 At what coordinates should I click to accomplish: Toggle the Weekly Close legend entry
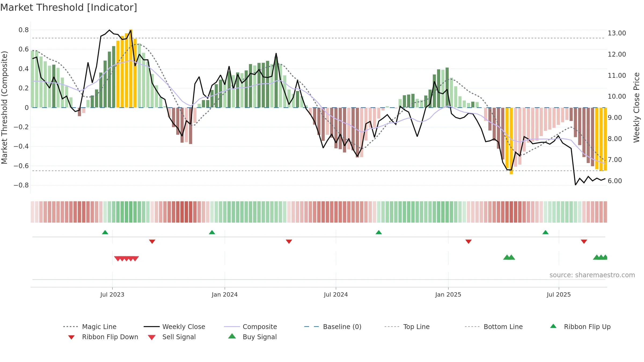(174, 327)
